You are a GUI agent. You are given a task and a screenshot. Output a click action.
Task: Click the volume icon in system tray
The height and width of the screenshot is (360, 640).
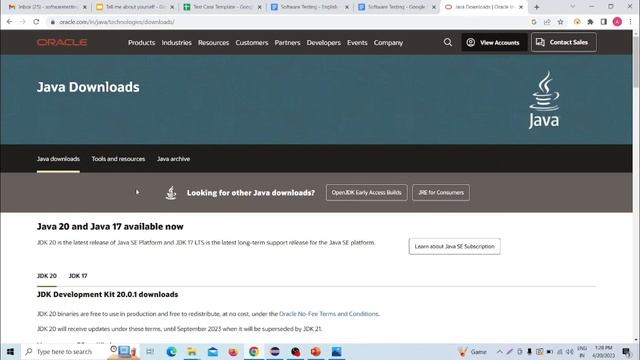(569, 351)
